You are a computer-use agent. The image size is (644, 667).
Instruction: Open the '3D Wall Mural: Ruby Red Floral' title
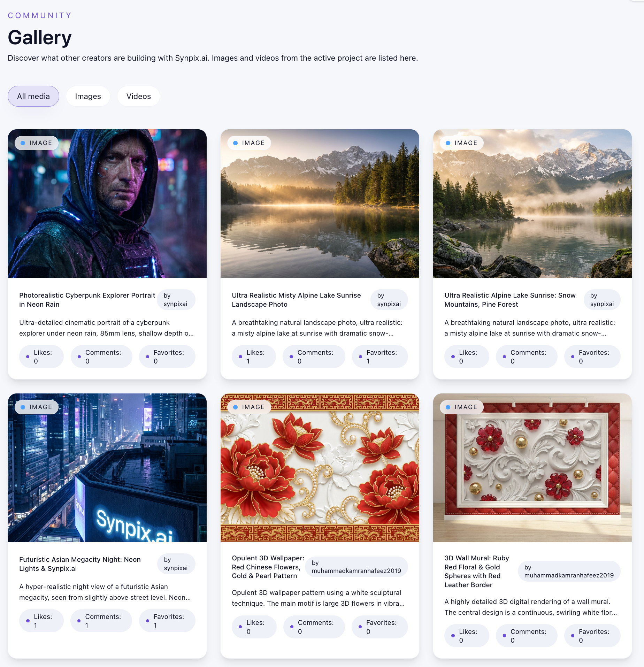[x=477, y=572]
